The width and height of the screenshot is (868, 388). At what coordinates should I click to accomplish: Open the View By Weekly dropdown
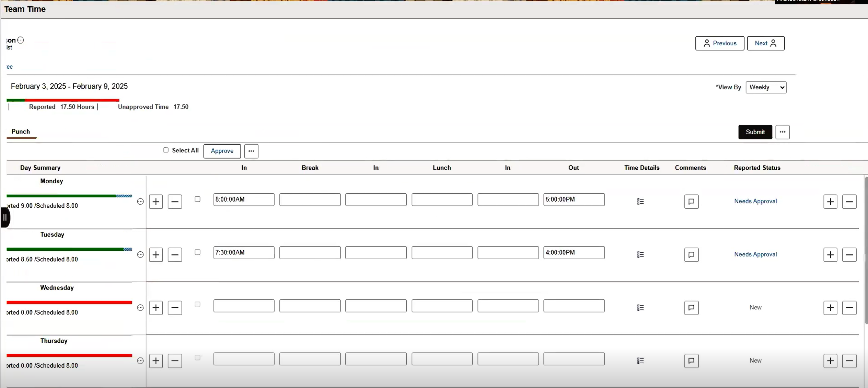click(766, 87)
